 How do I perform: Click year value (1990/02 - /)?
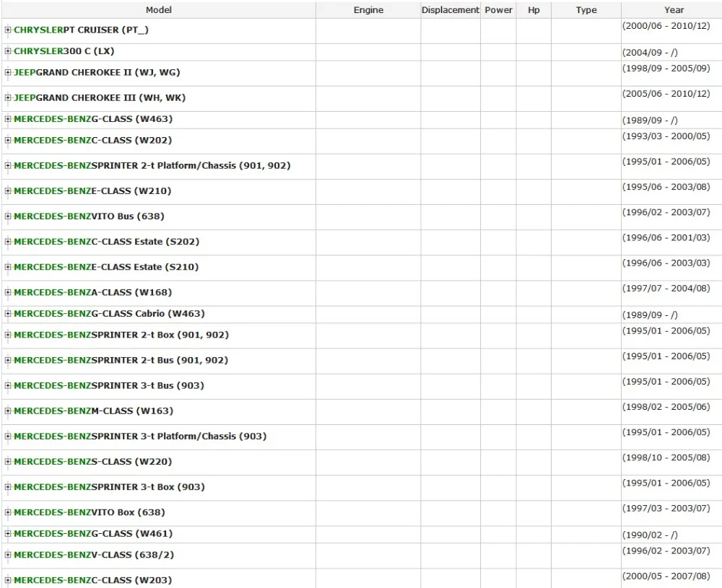650,535
